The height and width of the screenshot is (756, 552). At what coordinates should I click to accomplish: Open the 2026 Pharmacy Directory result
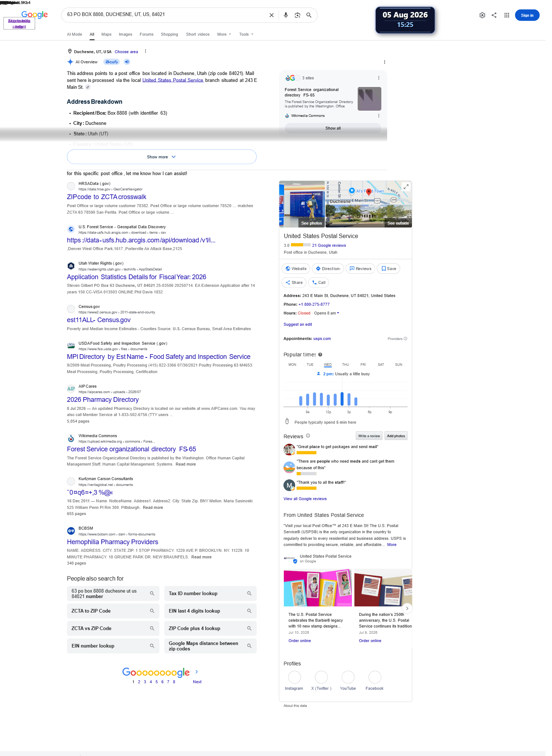[103, 400]
